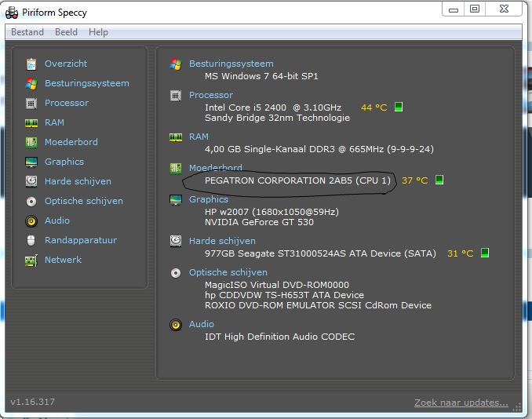The height and width of the screenshot is (419, 532).
Task: Click the hard drive icon beside sidebar Harde schijven
Action: 31,181
